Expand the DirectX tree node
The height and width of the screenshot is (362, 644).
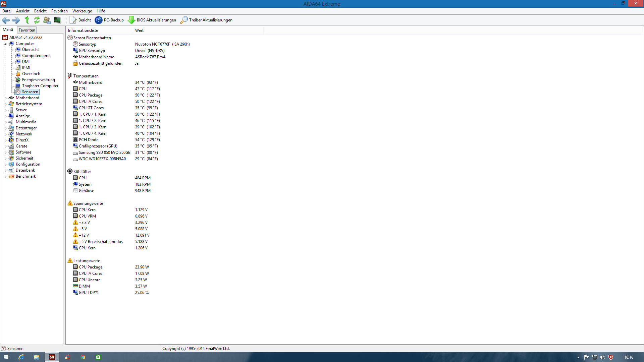point(5,140)
